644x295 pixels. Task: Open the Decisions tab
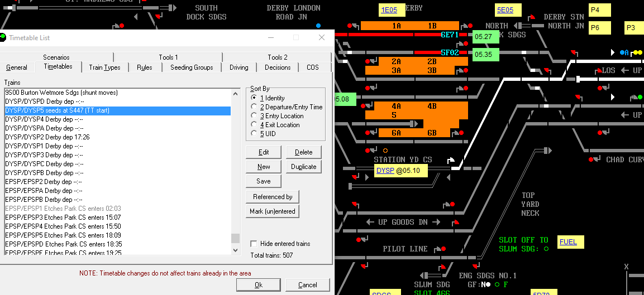click(278, 67)
